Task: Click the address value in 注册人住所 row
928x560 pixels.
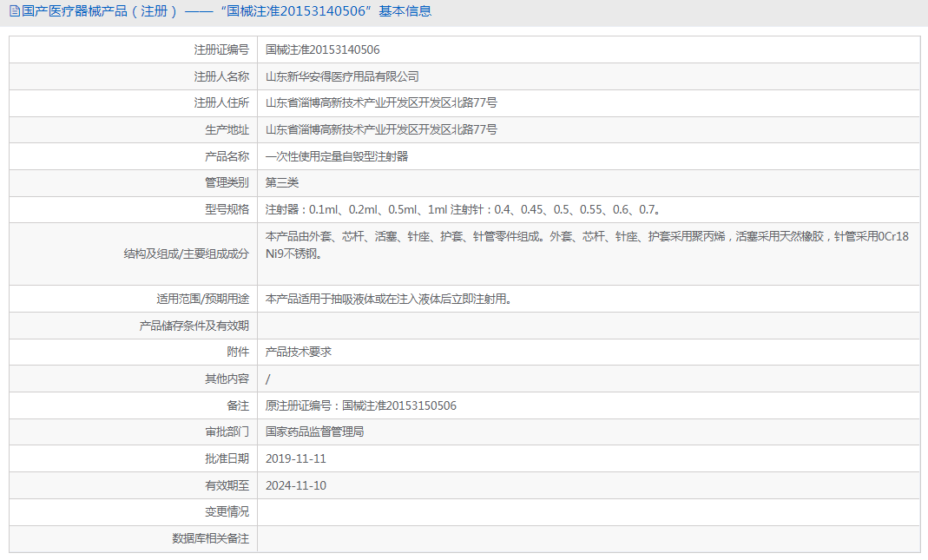Action: point(381,103)
